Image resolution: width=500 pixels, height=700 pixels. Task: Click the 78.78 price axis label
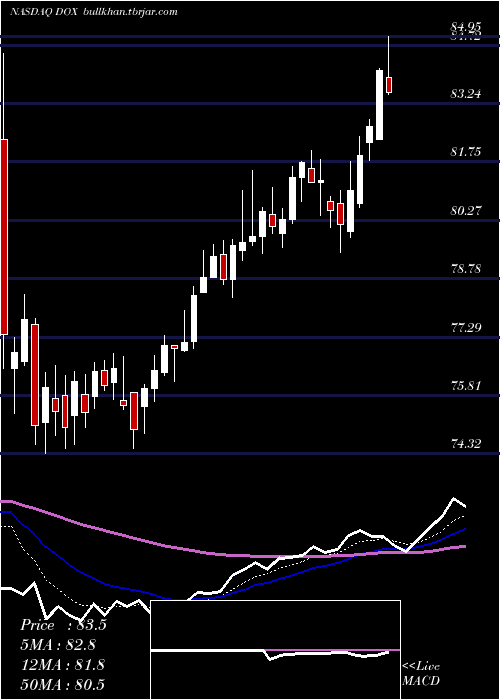[x=467, y=269]
